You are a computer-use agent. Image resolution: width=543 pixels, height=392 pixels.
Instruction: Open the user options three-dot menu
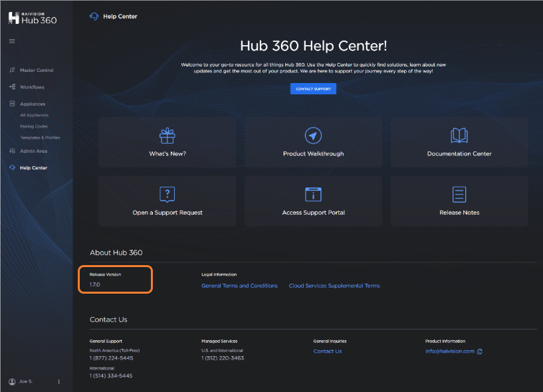tap(59, 381)
